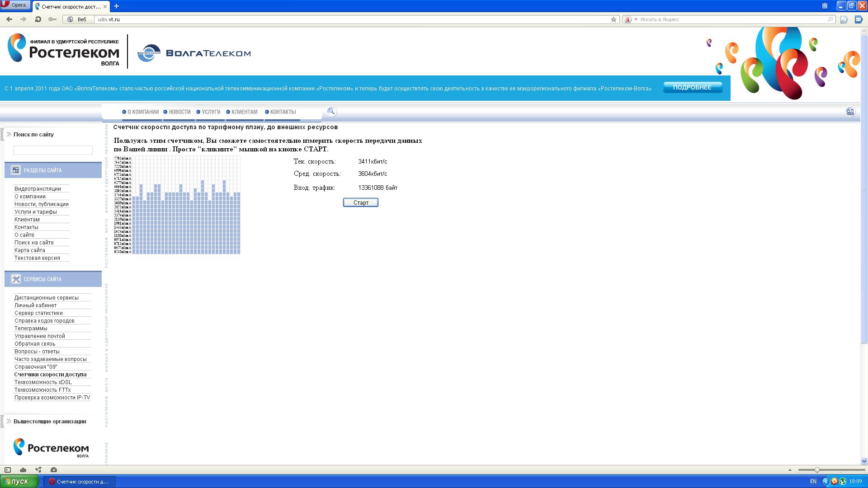Click the site search magnifier icon
This screenshot has height=488, width=868.
[331, 112]
